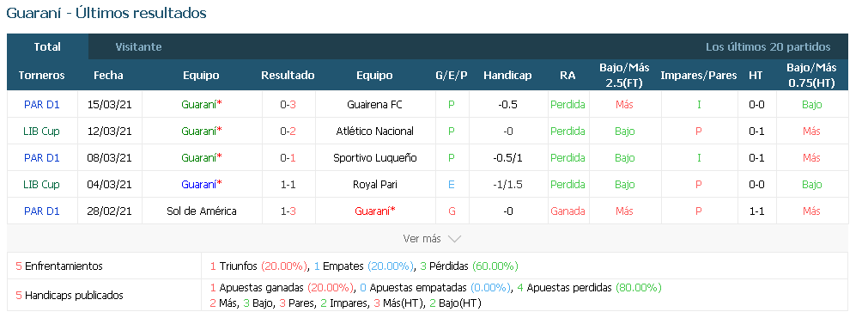Open the 1-1 result against Royal Pari
The height and width of the screenshot is (318, 868).
(x=288, y=185)
